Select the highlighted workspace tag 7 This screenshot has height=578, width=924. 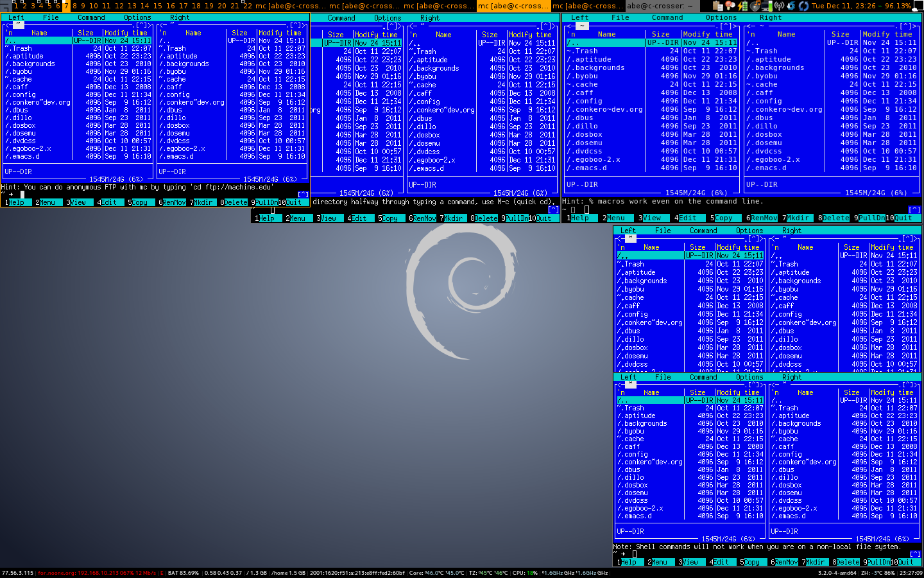pos(66,6)
